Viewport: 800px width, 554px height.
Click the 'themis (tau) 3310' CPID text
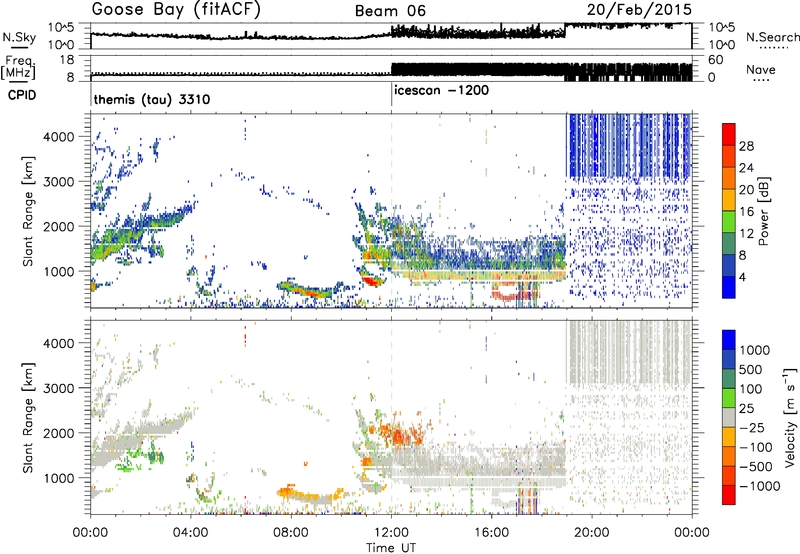152,99
